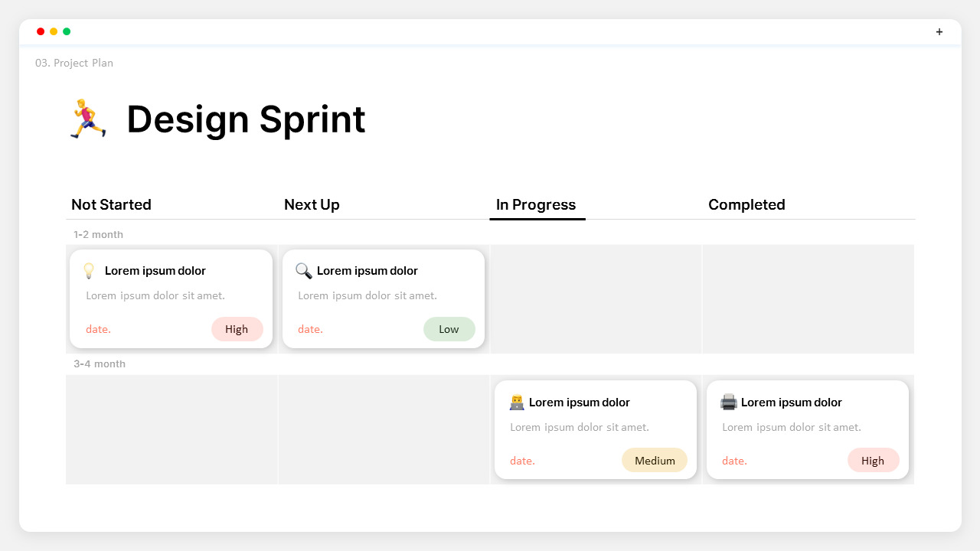This screenshot has height=551, width=980.
Task: Toggle the Medium priority badge on the In Progress card
Action: pos(655,460)
